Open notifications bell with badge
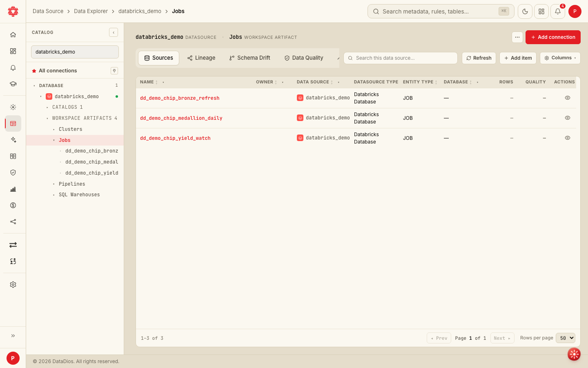Viewport: 588px width, 368px height. pyautogui.click(x=558, y=11)
